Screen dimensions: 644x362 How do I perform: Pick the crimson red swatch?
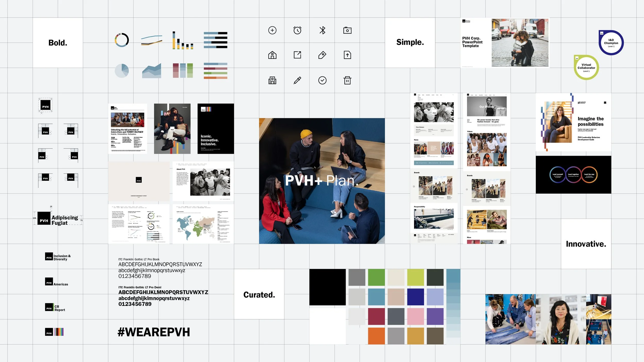(x=376, y=317)
